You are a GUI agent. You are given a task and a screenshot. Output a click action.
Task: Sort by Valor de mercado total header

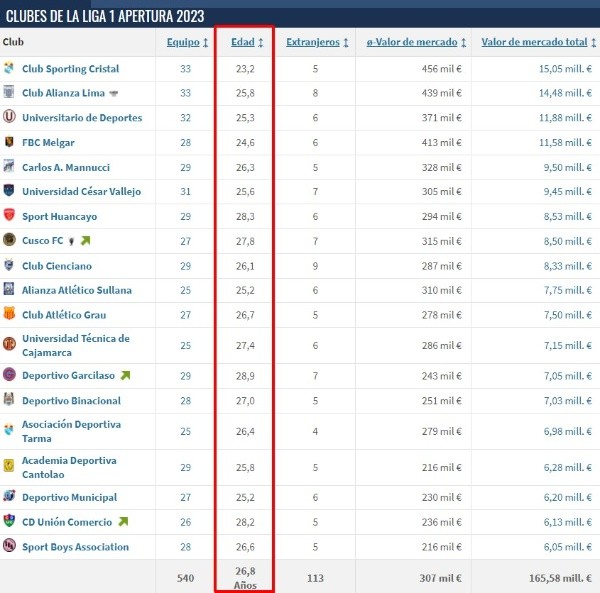[x=534, y=42]
